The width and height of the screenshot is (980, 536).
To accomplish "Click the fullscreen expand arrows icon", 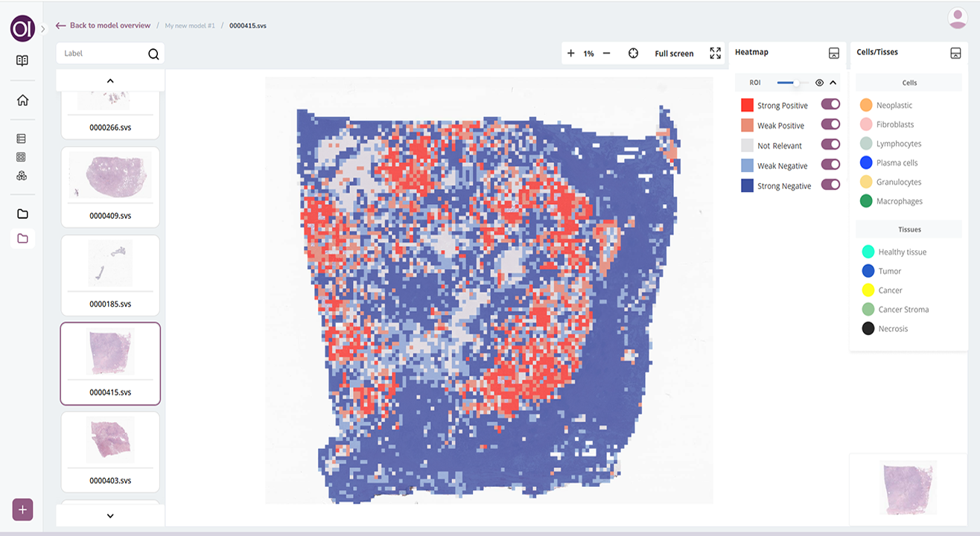I will click(715, 54).
